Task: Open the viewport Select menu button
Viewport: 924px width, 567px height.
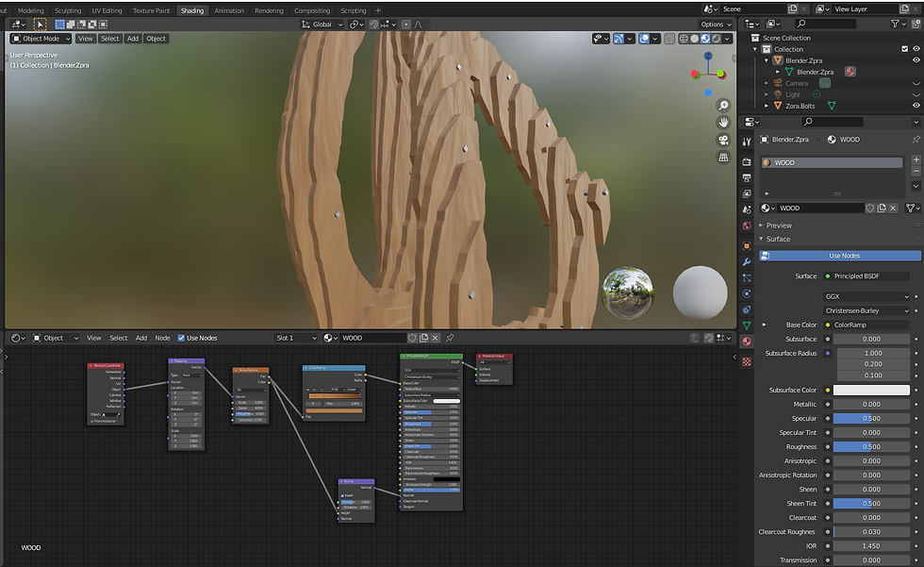Action: [109, 39]
